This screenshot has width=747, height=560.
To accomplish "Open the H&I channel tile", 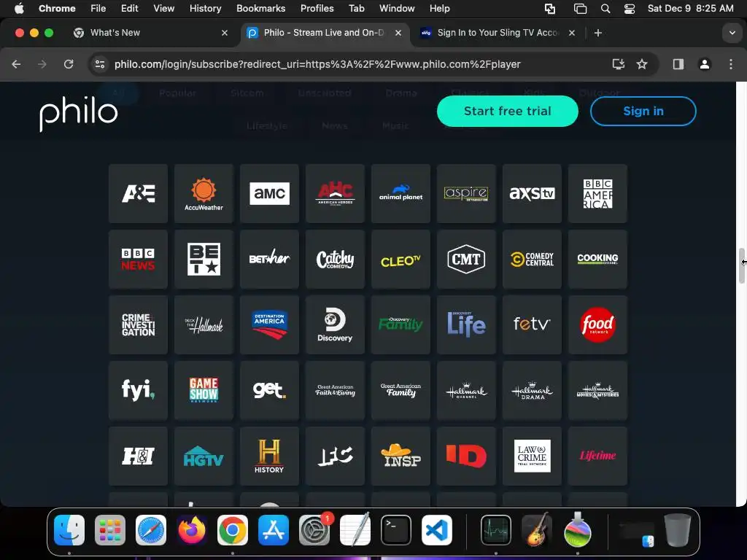I will (x=138, y=456).
